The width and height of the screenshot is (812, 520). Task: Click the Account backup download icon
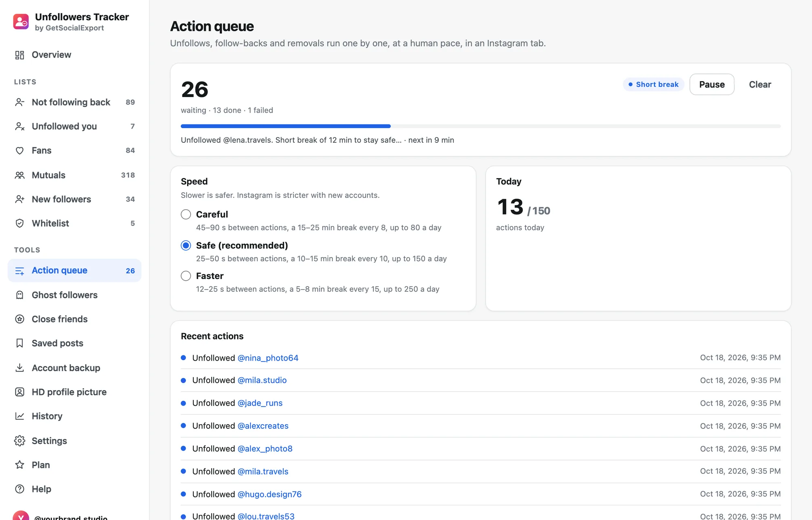(19, 368)
